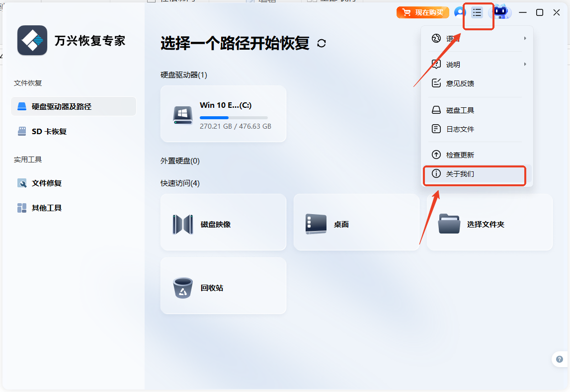
Task: Open the AI robot assistant icon
Action: click(500, 12)
